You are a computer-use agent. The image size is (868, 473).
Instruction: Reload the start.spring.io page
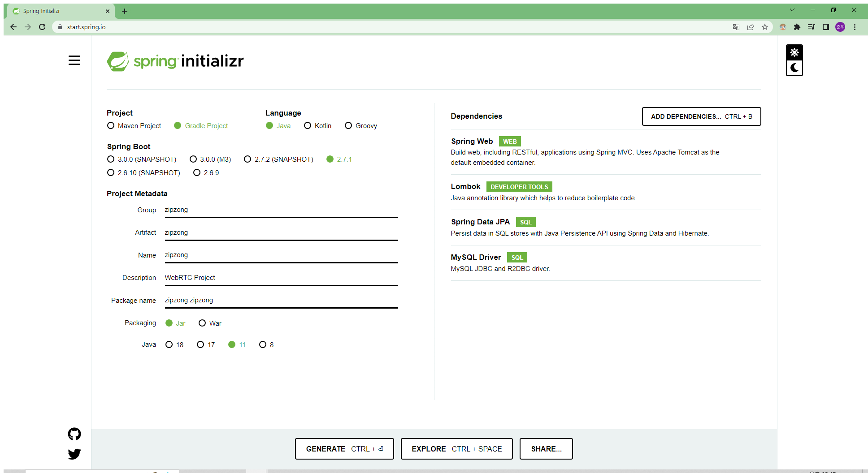[x=42, y=27]
